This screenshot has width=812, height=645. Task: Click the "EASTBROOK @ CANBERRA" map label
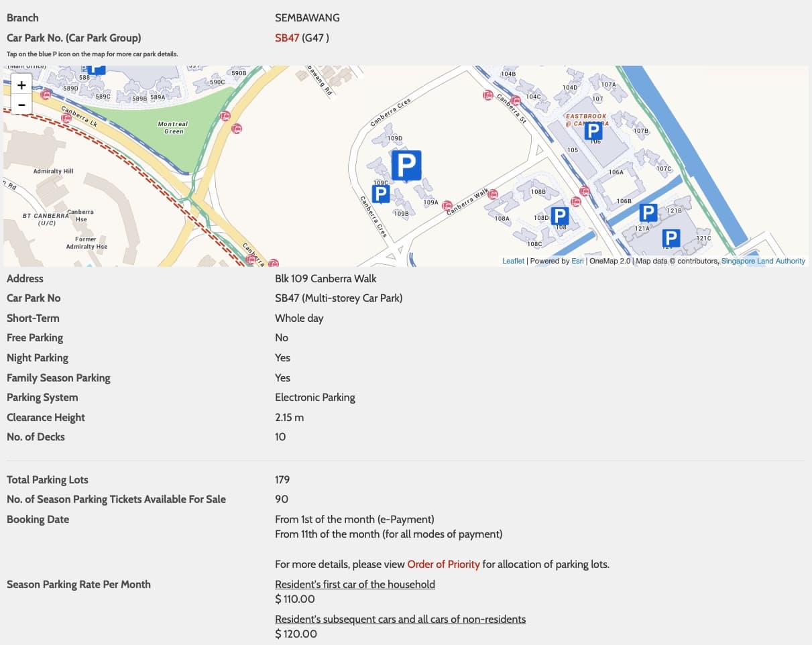[x=587, y=119]
